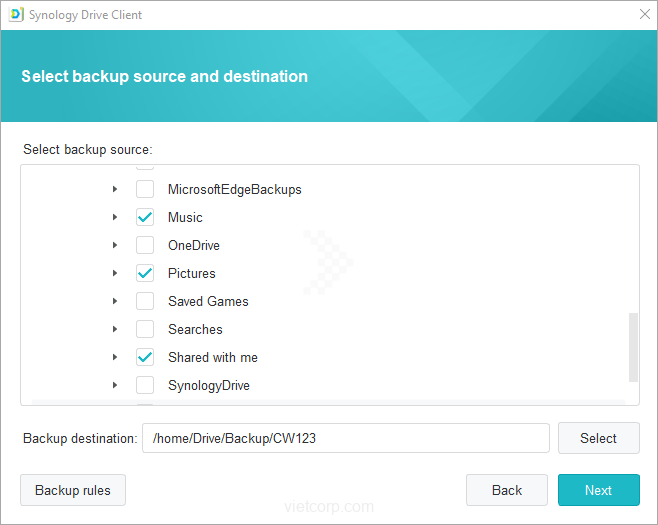Viewport: 658px width, 525px height.
Task: Enable the OneDrive folder checkbox
Action: pos(145,245)
